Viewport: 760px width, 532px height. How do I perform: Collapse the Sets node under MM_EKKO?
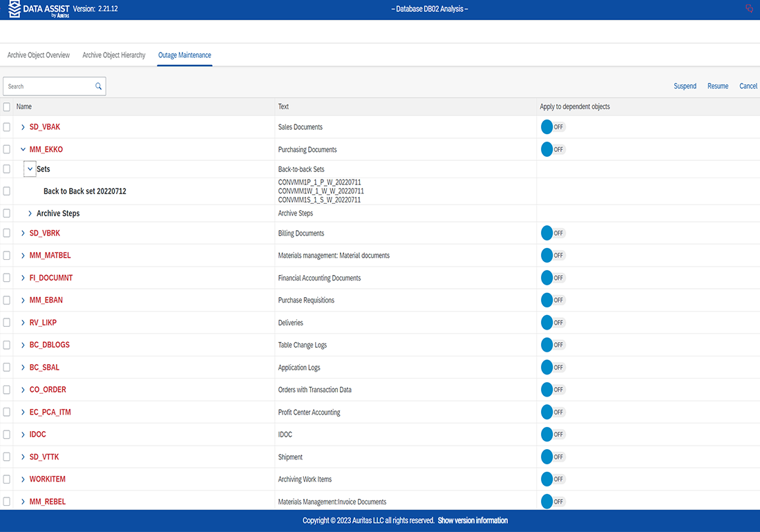click(x=30, y=169)
